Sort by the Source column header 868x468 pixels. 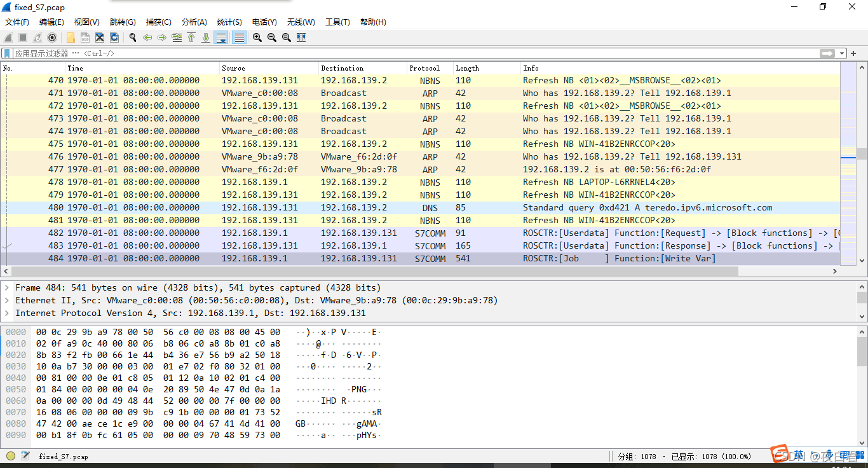[x=269, y=68]
